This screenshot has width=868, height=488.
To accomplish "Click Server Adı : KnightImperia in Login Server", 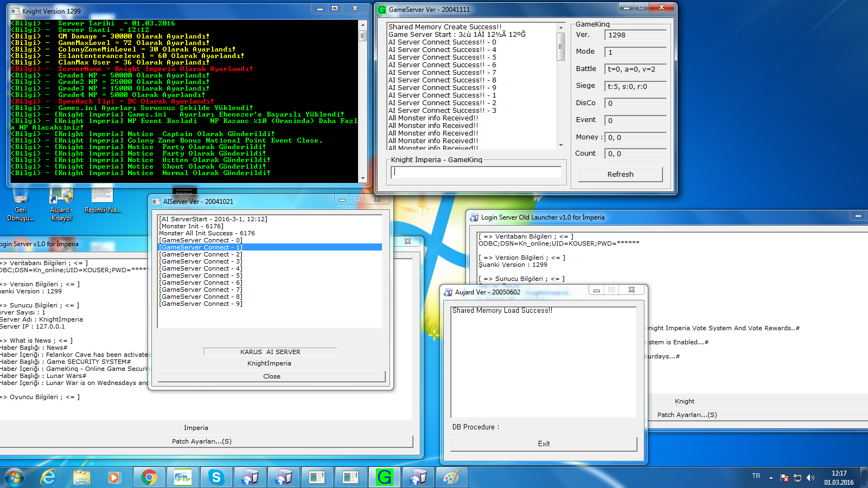I will tap(41, 319).
